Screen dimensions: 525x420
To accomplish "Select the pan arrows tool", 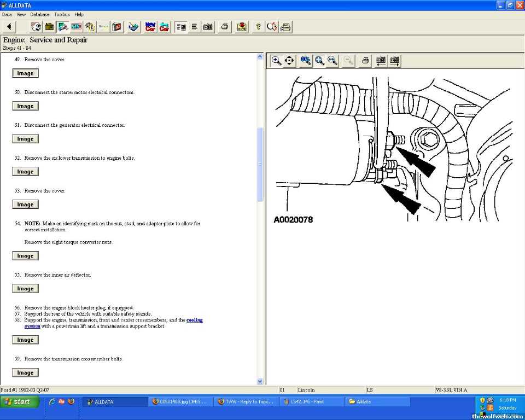I will [289, 61].
